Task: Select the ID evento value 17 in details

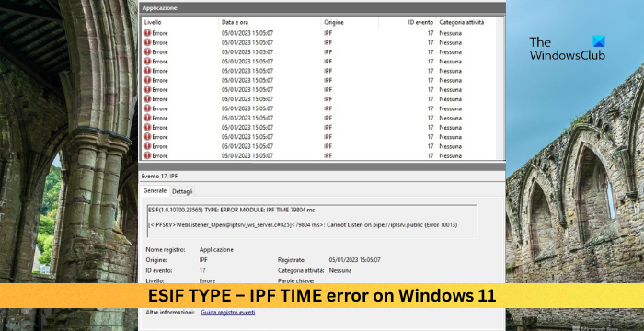Action: pyautogui.click(x=202, y=270)
